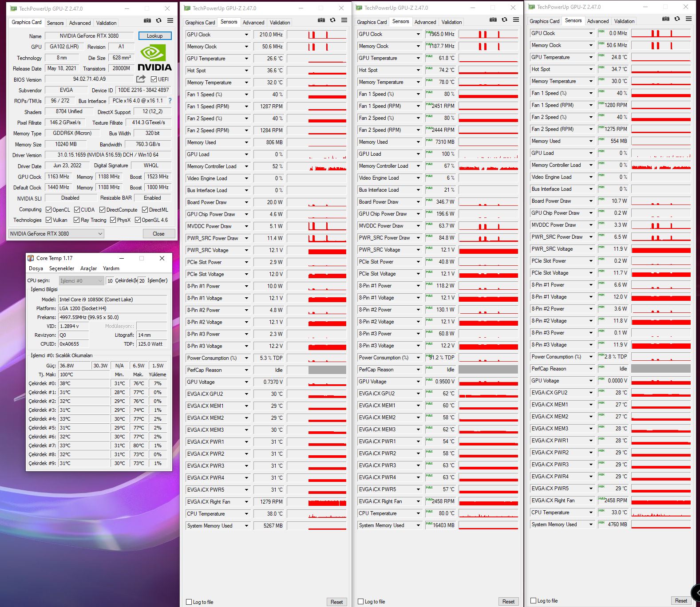This screenshot has width=700, height=607.
Task: Switch to Advanced tab in the RTX 3080 info window
Action: (80, 23)
